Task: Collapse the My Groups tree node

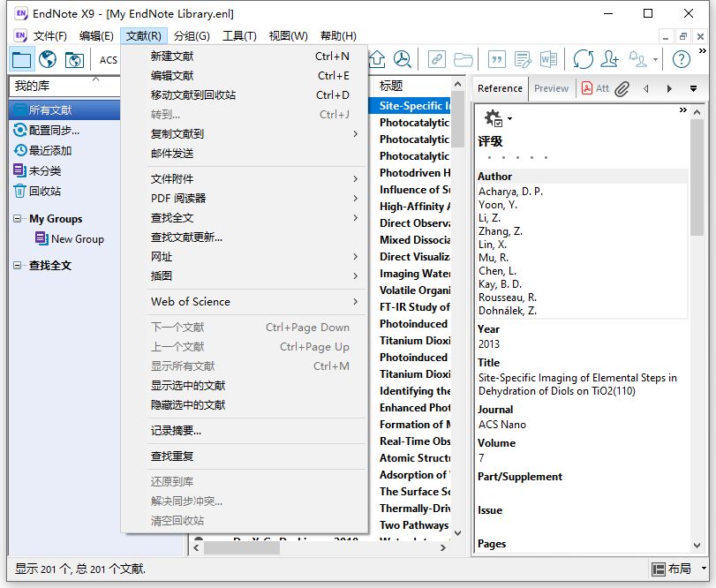Action: 17,219
